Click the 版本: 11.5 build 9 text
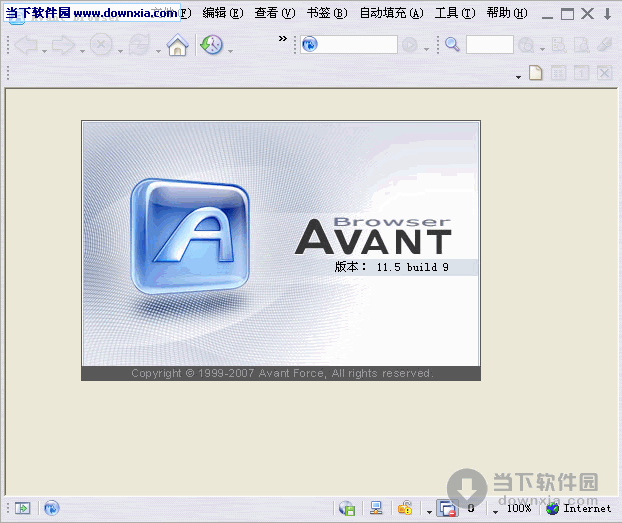Screen dimensions: 622x523 coord(392,267)
